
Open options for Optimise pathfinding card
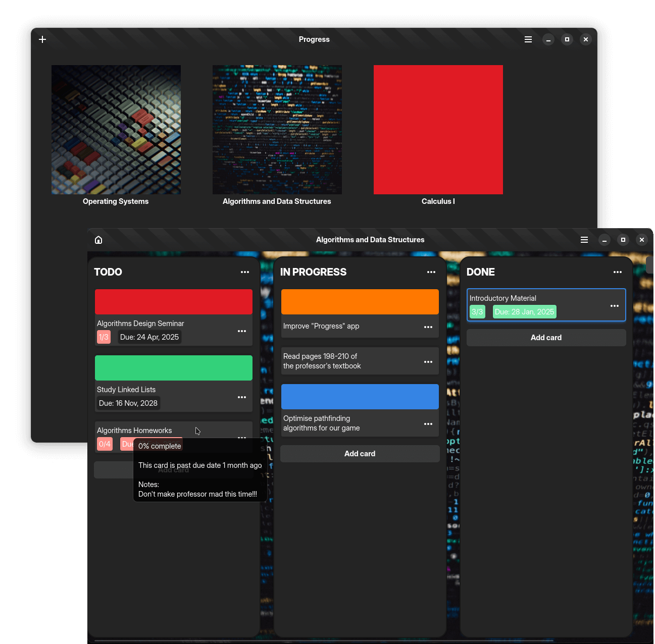428,424
